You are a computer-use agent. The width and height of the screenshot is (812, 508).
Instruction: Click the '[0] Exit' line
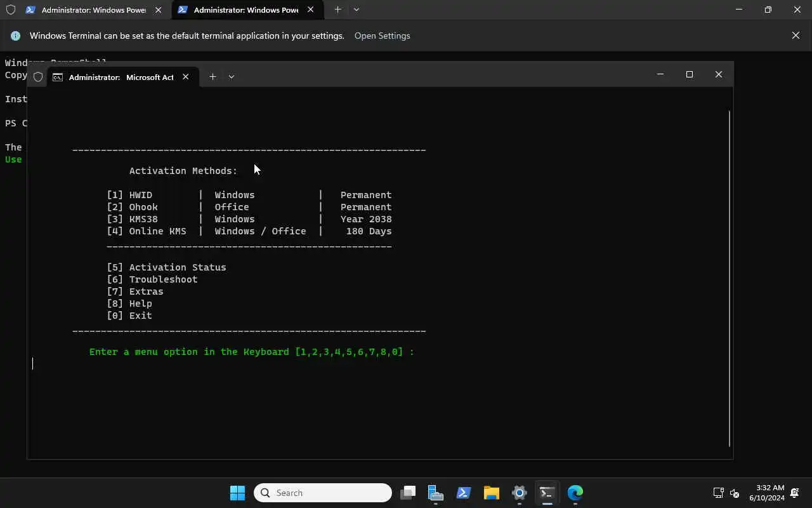[129, 316]
